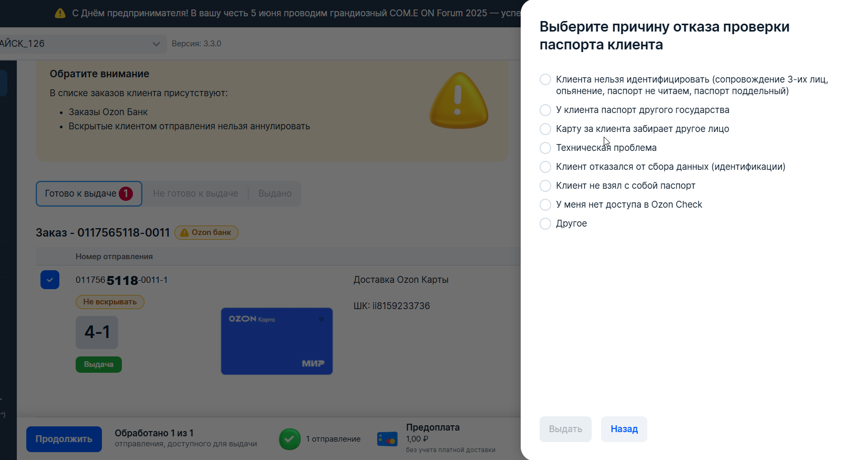Click the 'Не вскрывать' tag
This screenshot has width=868, height=460.
point(110,302)
